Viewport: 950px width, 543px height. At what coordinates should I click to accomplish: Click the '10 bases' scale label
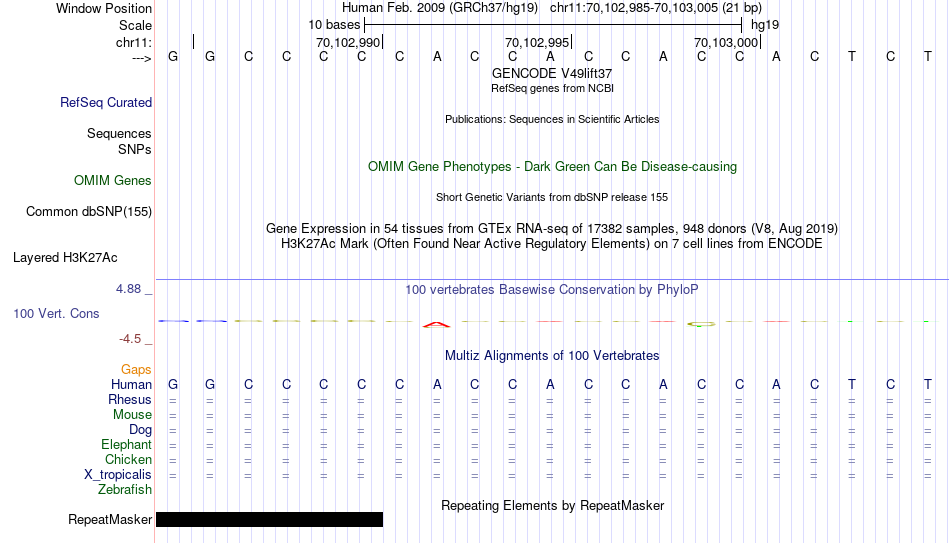(x=334, y=25)
